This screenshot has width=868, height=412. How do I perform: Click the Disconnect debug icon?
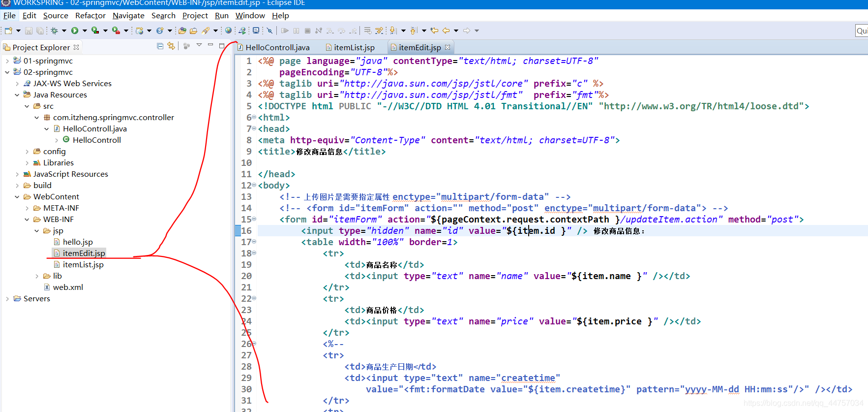(x=319, y=31)
